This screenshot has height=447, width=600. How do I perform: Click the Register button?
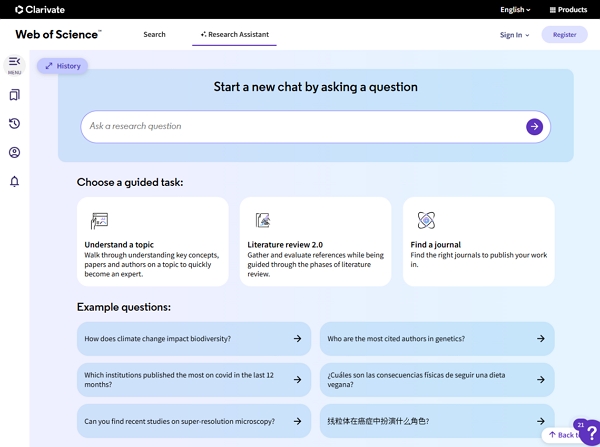click(564, 34)
